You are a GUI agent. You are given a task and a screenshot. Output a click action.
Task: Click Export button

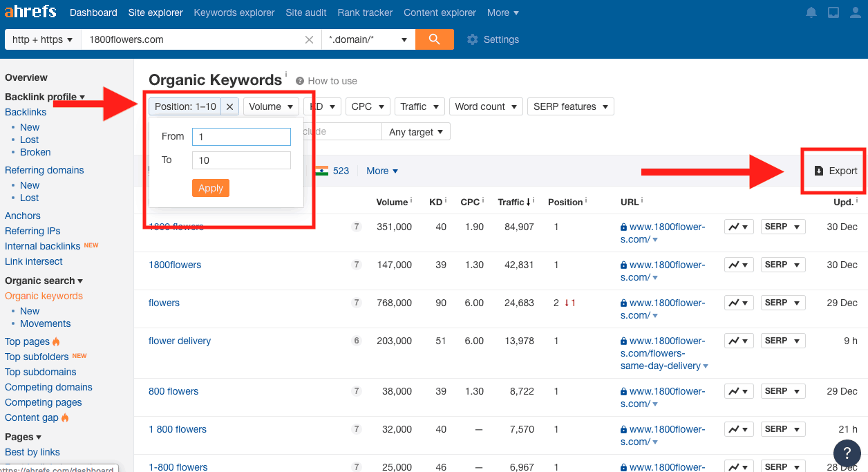coord(836,171)
